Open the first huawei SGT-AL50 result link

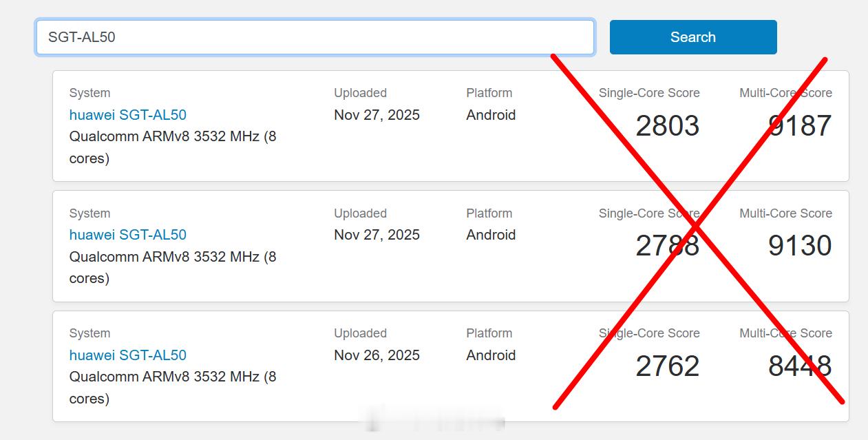[128, 115]
